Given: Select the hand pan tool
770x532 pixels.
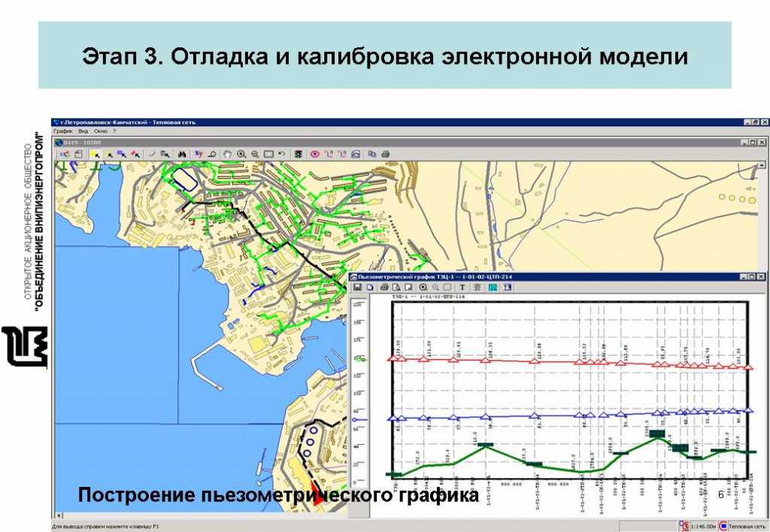Looking at the screenshot, I should pyautogui.click(x=228, y=153).
